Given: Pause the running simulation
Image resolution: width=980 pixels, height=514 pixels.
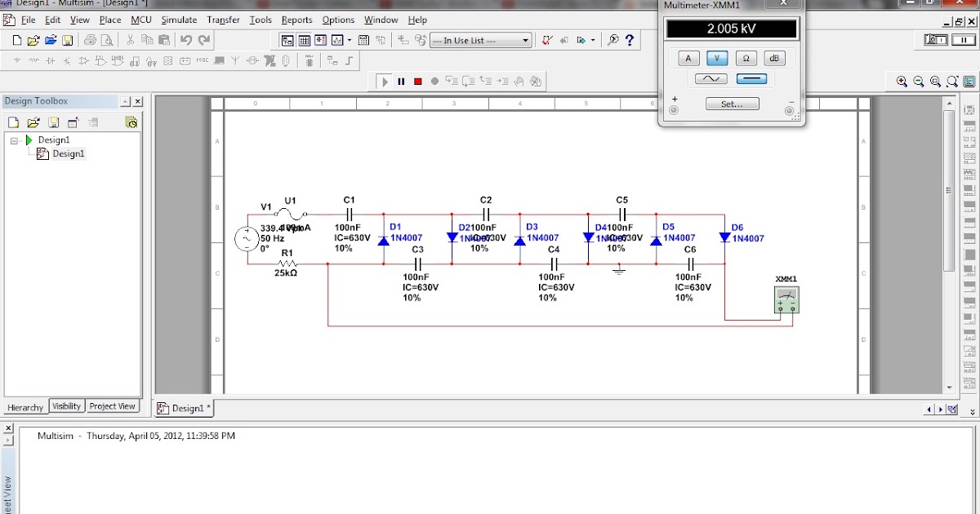Looking at the screenshot, I should click(402, 81).
